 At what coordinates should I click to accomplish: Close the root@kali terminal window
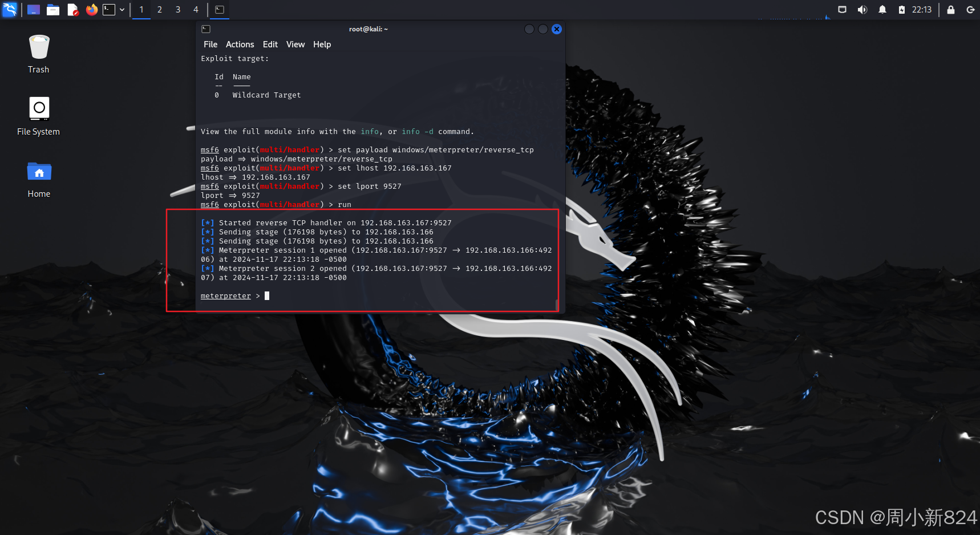coord(557,29)
